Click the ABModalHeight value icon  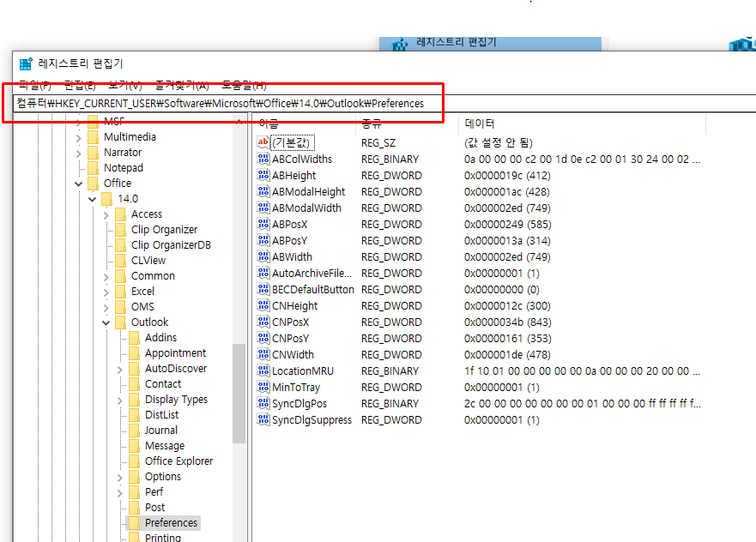click(x=263, y=192)
